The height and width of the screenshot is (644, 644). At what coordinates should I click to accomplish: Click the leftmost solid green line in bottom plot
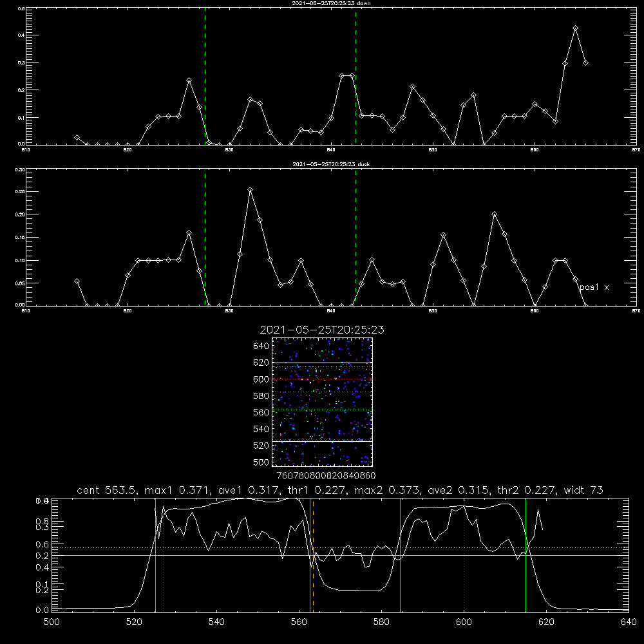click(x=156, y=555)
